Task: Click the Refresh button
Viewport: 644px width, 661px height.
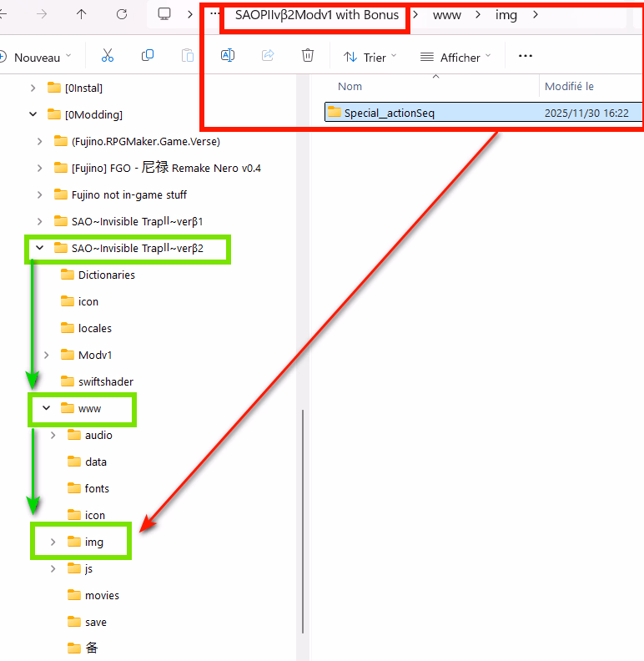Action: [x=122, y=14]
